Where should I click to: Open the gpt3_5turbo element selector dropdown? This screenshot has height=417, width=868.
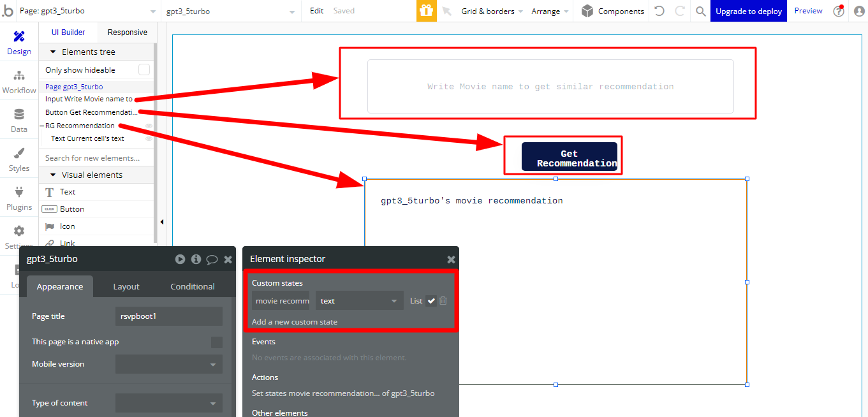(x=231, y=11)
